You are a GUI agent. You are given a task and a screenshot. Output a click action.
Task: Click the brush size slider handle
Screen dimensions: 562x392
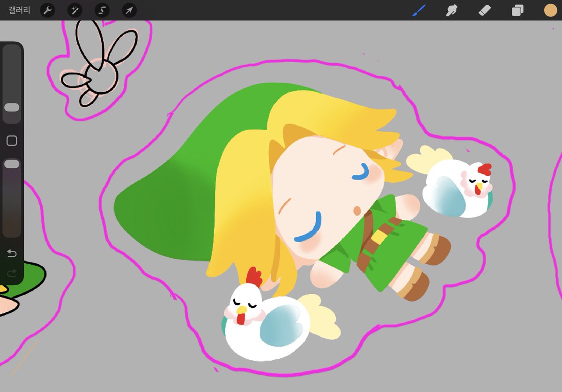click(x=12, y=108)
